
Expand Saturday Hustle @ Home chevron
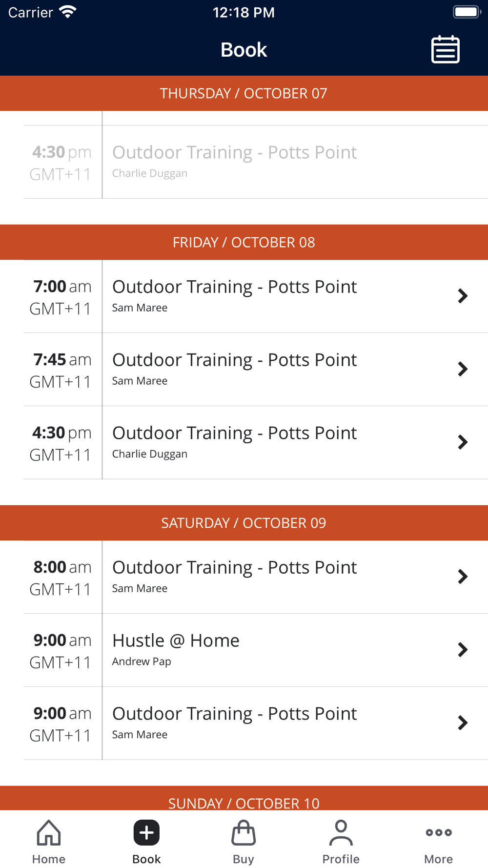pyautogui.click(x=463, y=650)
